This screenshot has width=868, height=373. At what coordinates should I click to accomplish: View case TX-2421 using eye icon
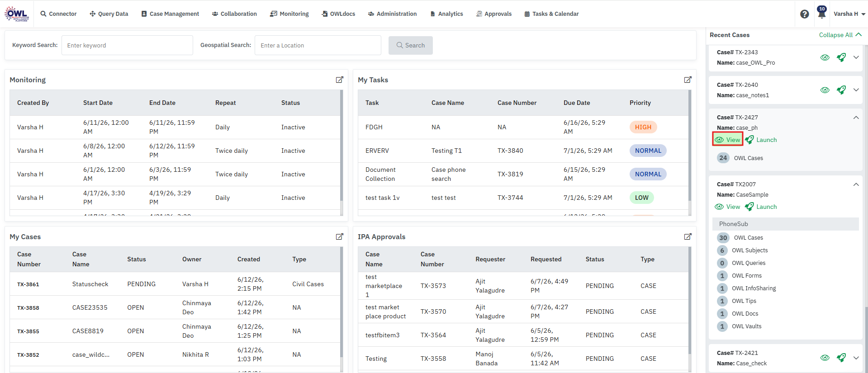(x=825, y=358)
